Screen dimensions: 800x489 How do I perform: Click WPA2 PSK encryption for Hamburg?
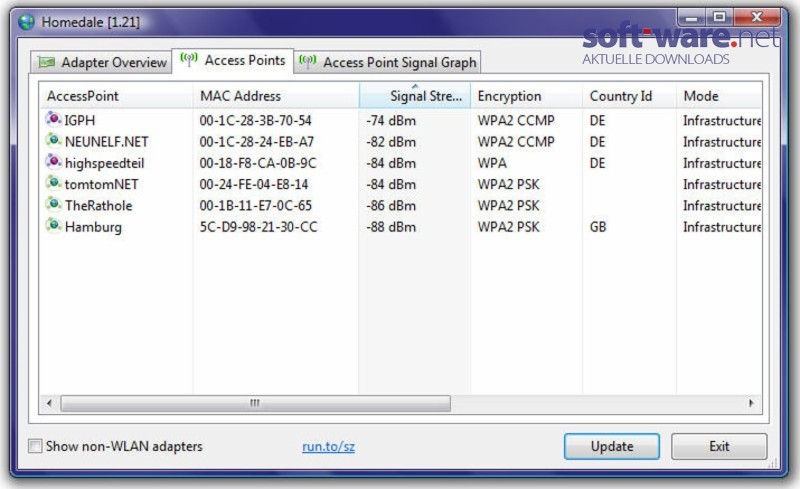tap(508, 227)
